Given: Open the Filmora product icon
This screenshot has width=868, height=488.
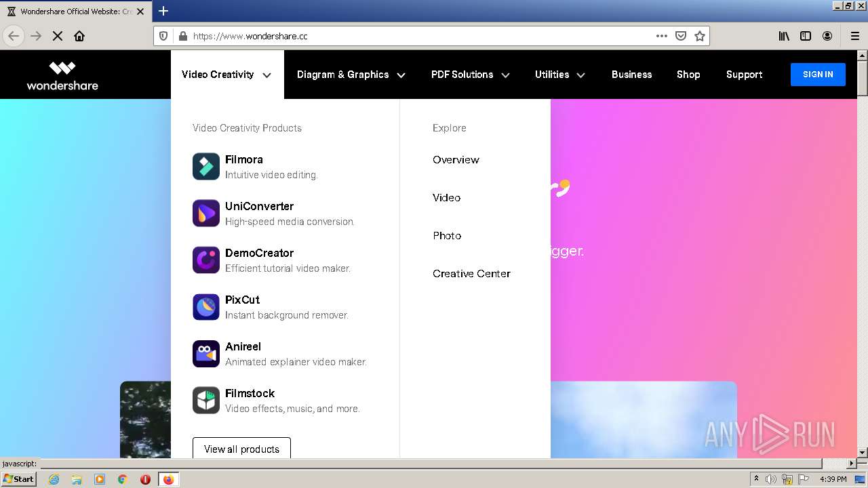Looking at the screenshot, I should coord(206,167).
